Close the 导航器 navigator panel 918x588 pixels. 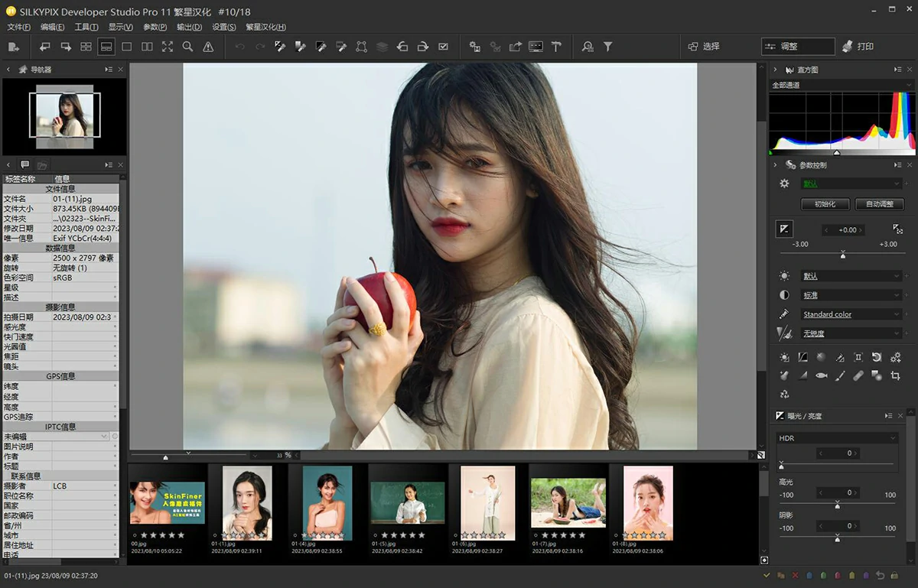(x=121, y=70)
